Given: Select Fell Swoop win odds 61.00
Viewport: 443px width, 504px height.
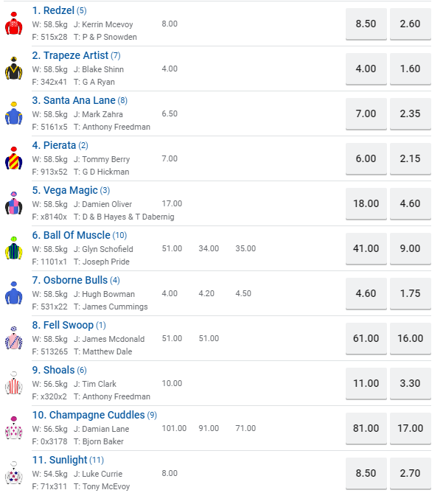Looking at the screenshot, I should tap(366, 338).
